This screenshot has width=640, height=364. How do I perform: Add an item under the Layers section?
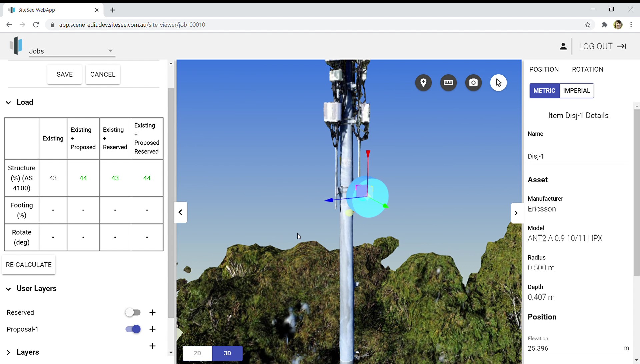(x=153, y=346)
